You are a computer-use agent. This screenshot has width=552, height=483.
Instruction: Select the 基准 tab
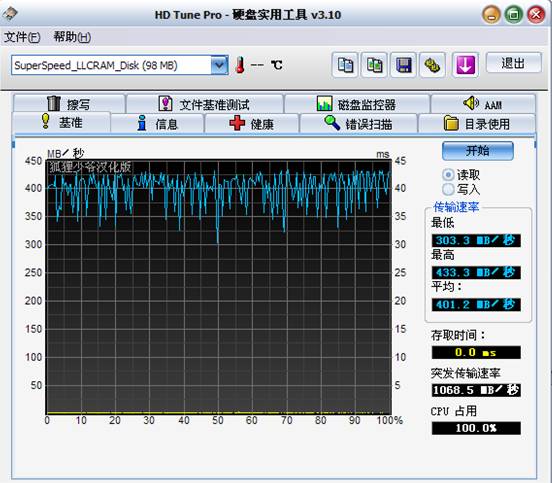pos(62,122)
